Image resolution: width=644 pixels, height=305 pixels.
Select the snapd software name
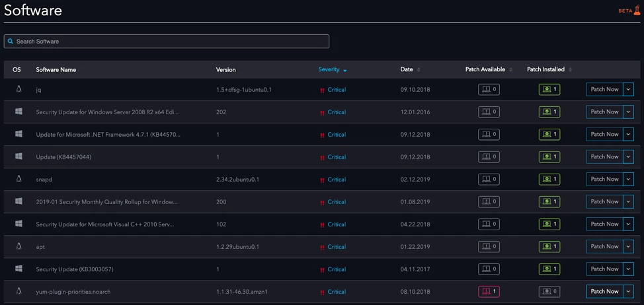point(44,180)
